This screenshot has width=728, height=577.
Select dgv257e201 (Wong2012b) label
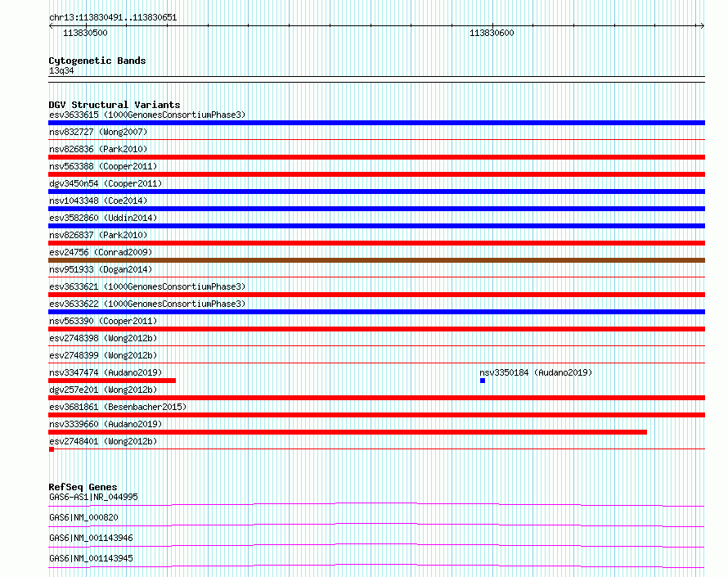pyautogui.click(x=103, y=390)
